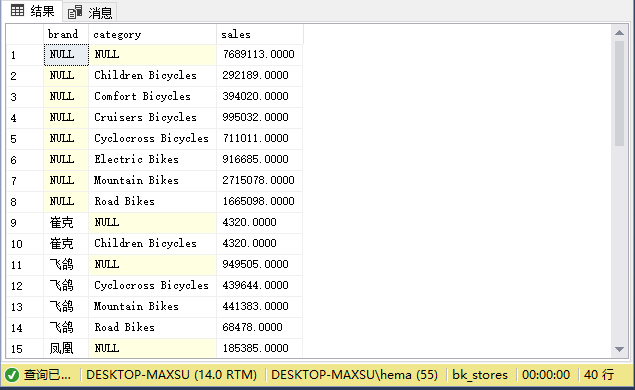Screen dimensions: 635x390
Task: Switch to the 结果 results tab
Action: click(x=32, y=11)
